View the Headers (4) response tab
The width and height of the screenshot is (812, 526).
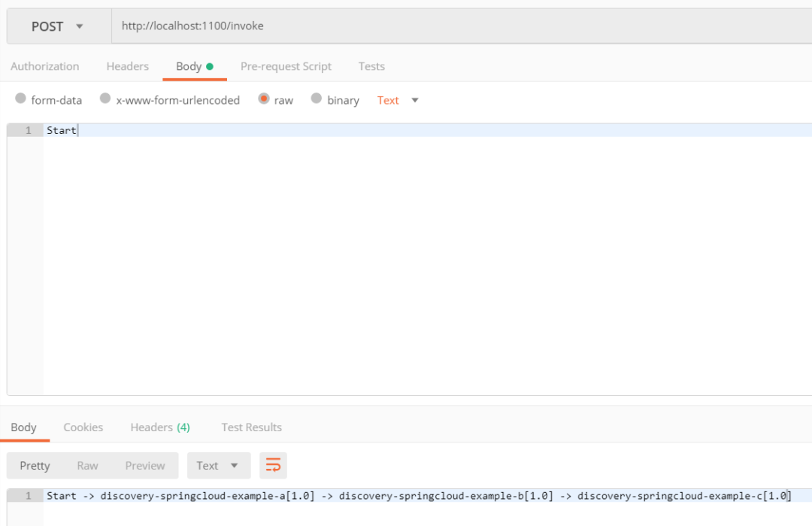(159, 427)
